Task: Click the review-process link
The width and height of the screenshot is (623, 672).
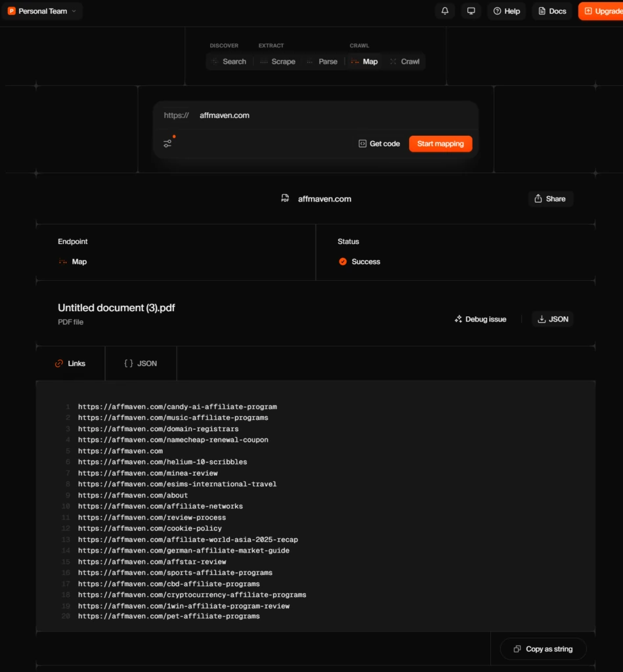Action: coord(152,518)
